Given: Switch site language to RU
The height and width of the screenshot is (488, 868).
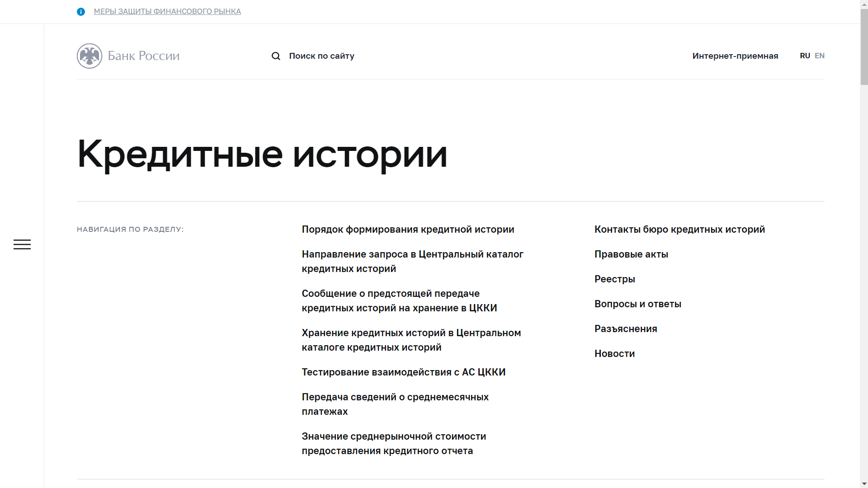Looking at the screenshot, I should [x=805, y=56].
